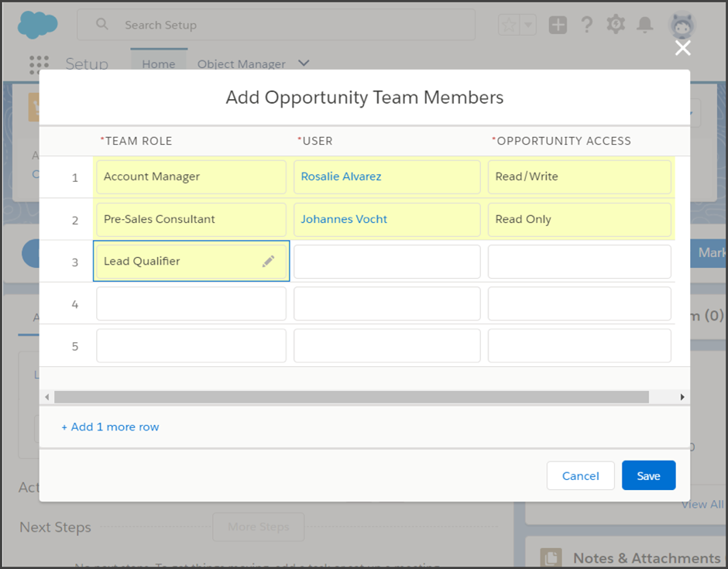Select the Pre-Sales Consultant team role cell

click(191, 220)
